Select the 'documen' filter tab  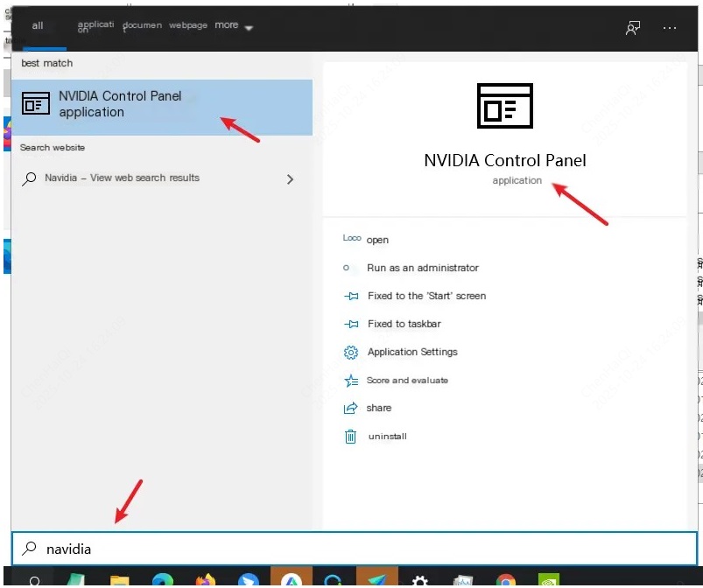[142, 26]
